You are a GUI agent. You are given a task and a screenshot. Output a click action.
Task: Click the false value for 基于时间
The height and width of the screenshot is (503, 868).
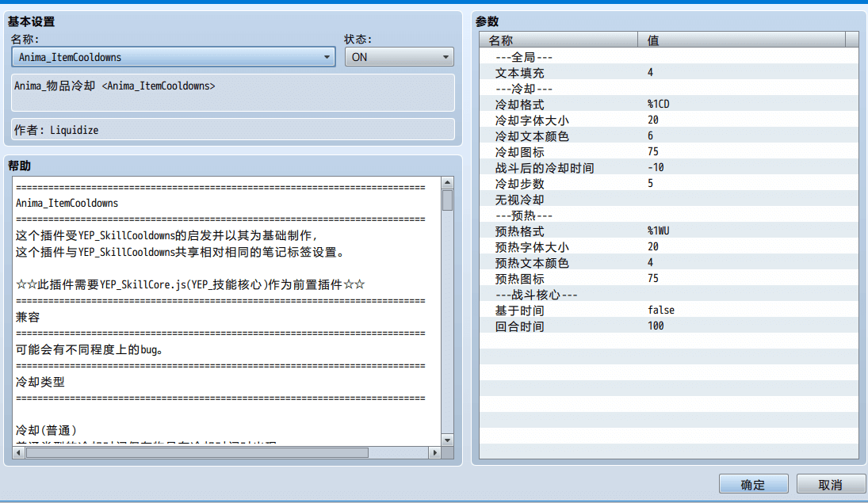(x=661, y=311)
